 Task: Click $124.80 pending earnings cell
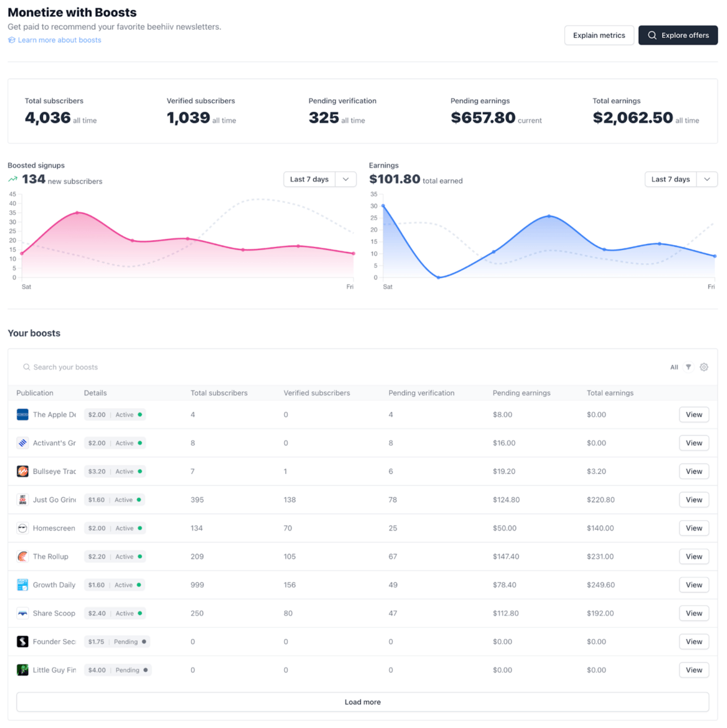[506, 500]
